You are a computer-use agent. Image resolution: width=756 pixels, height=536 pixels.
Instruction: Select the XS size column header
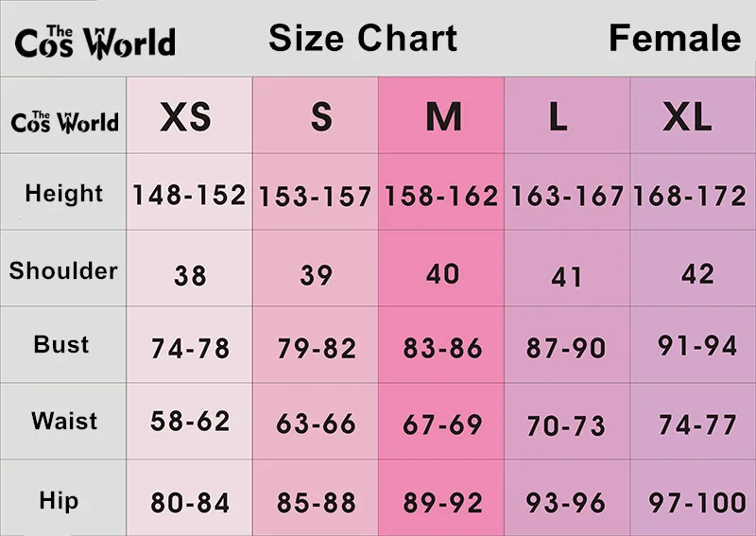[x=185, y=117]
